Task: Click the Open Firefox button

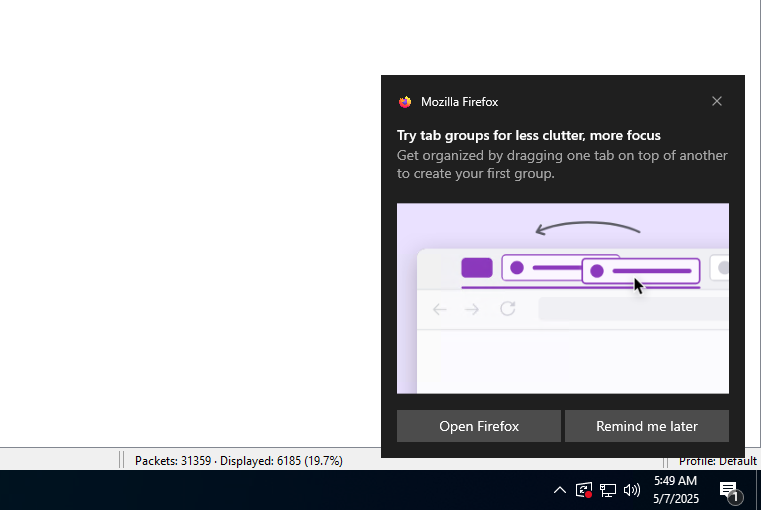Action: pos(479,426)
